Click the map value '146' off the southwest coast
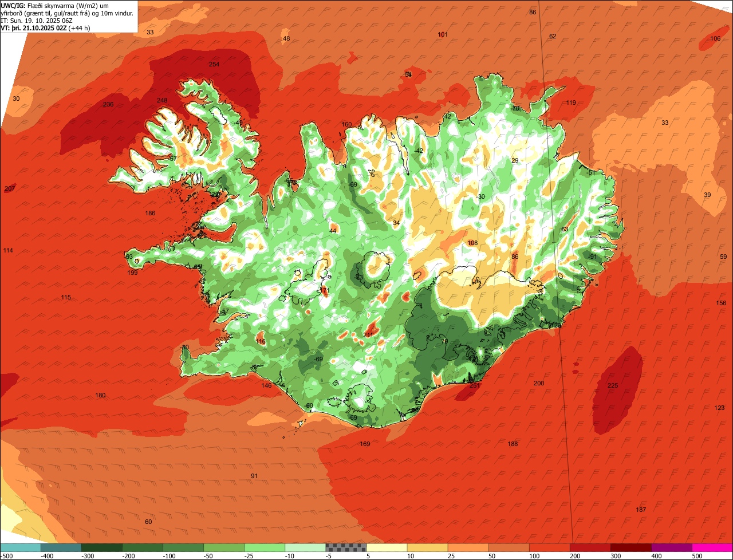The width and height of the screenshot is (733, 560). click(x=266, y=385)
